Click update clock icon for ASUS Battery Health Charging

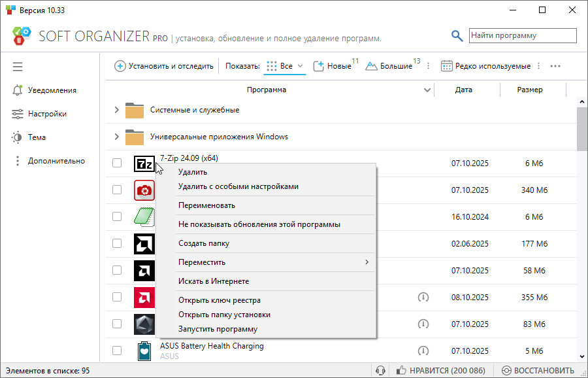pyautogui.click(x=423, y=351)
